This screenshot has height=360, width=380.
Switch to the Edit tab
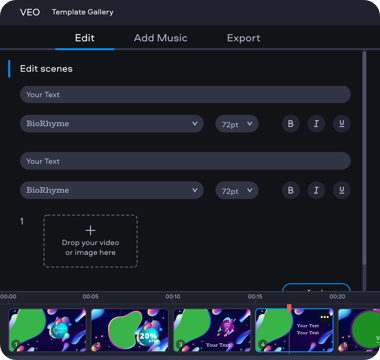(85, 38)
